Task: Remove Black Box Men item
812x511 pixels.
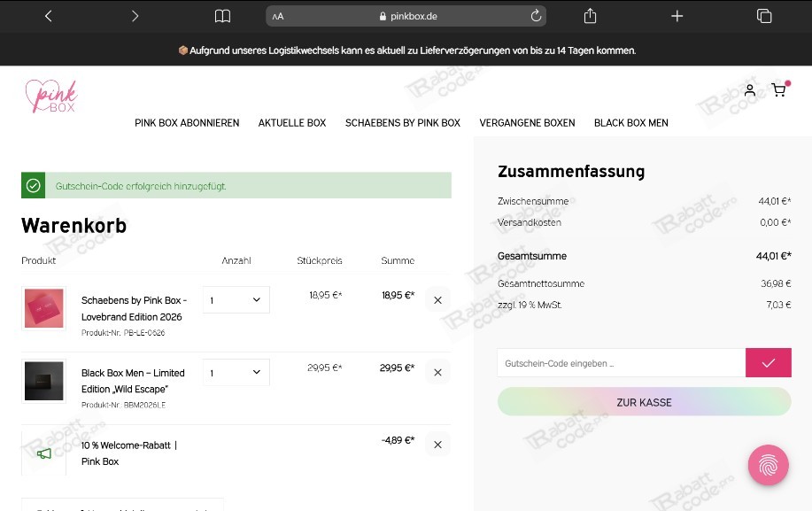Action: pyautogui.click(x=437, y=373)
